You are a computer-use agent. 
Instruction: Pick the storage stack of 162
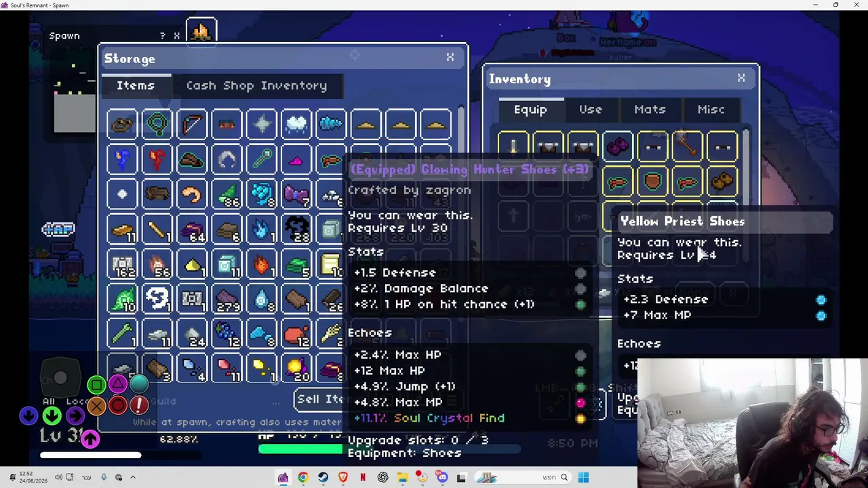(x=123, y=265)
